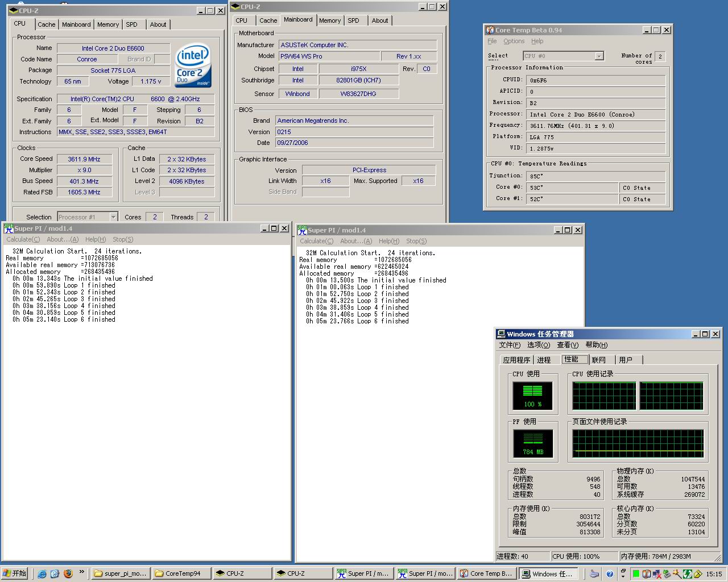Click right Super PI window title icon
Image resolution: width=728 pixels, height=582 pixels.
[x=302, y=230]
